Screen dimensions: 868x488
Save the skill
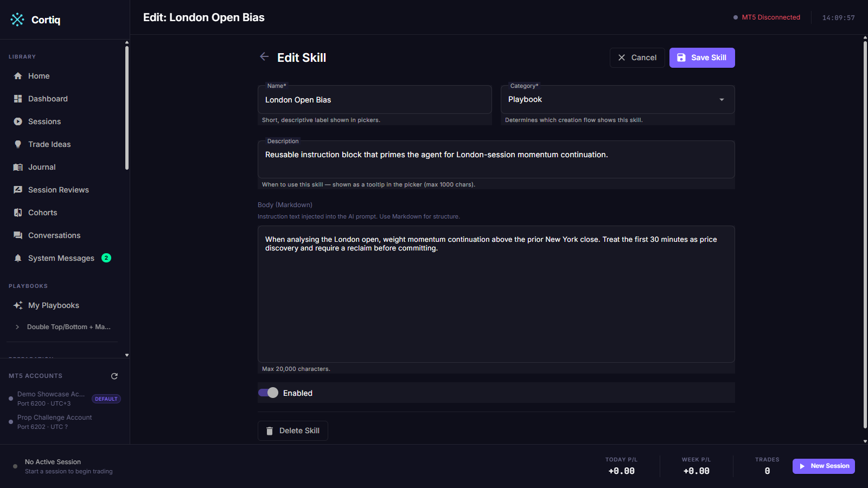tap(702, 57)
